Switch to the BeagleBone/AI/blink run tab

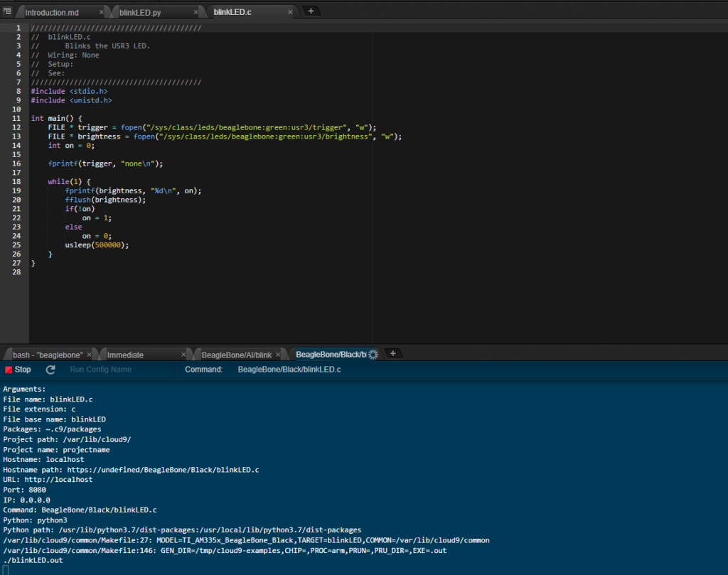(x=236, y=355)
